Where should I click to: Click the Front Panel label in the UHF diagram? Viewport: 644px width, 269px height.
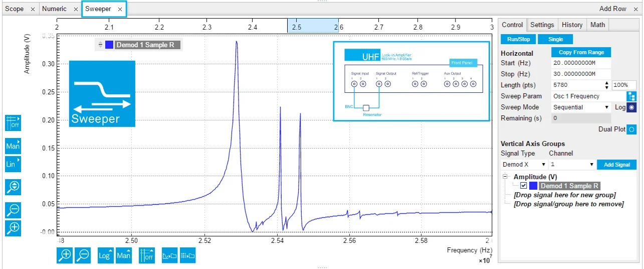tap(463, 63)
